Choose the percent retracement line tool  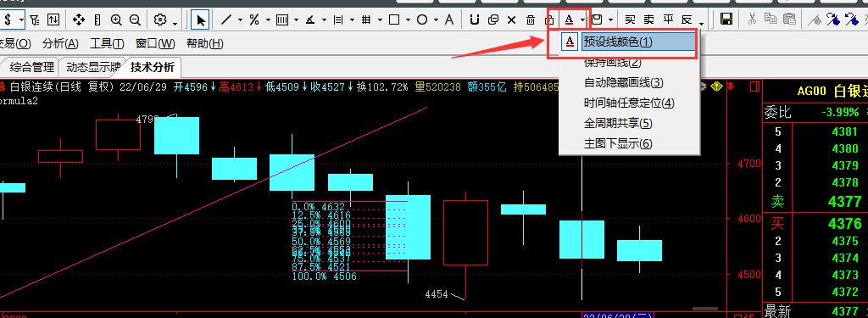click(254, 20)
